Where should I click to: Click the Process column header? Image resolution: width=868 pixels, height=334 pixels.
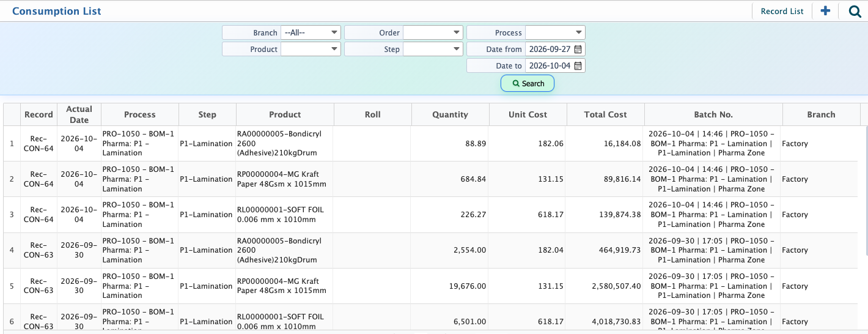click(140, 114)
